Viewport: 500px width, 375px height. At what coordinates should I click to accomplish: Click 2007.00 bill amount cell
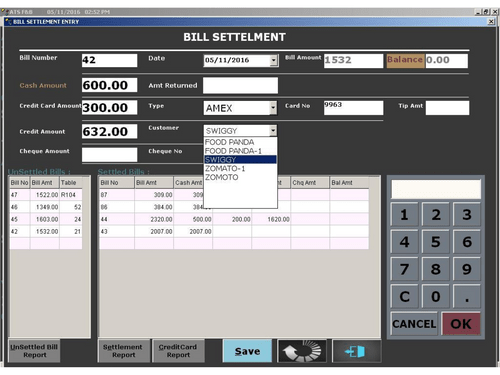pyautogui.click(x=154, y=231)
